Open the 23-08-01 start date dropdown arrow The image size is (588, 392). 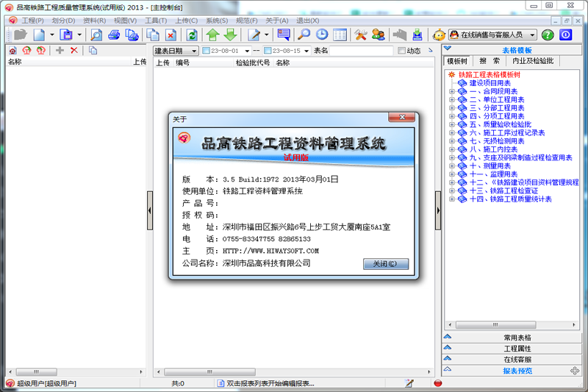[x=247, y=51]
